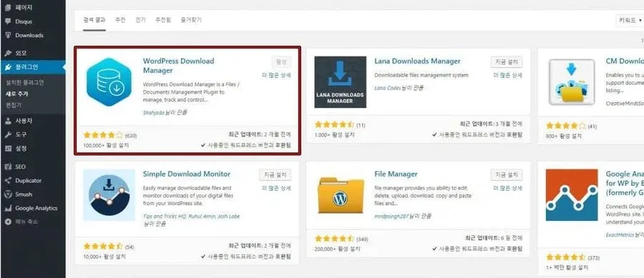Screen dimensions: 644x278
Task: Click the Disqus comment bubble icon
Action: (8, 21)
